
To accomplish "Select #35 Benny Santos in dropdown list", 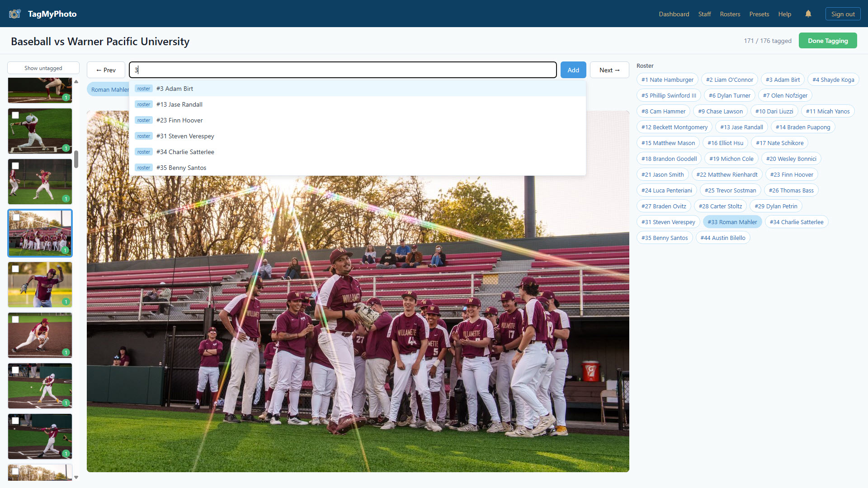I will click(181, 168).
